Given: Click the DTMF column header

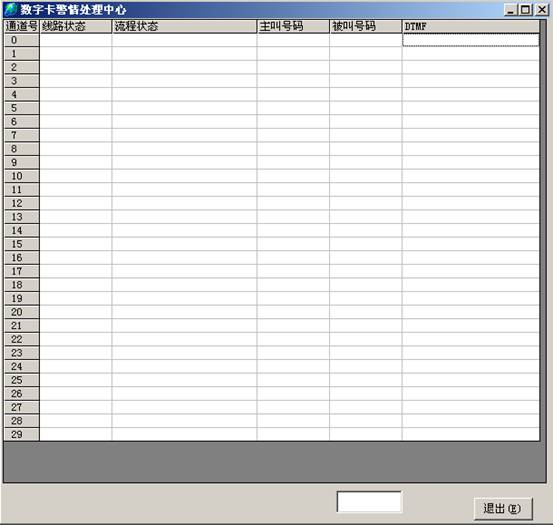Looking at the screenshot, I should (x=471, y=26).
